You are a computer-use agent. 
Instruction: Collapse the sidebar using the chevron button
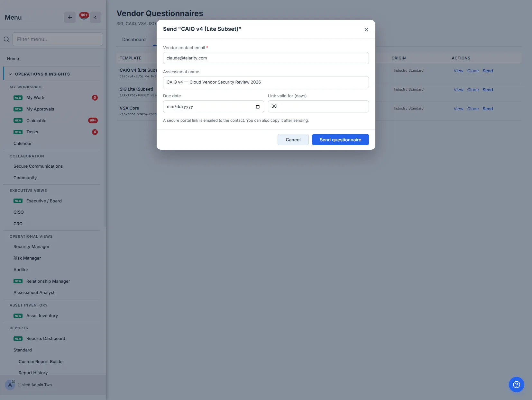tap(96, 17)
